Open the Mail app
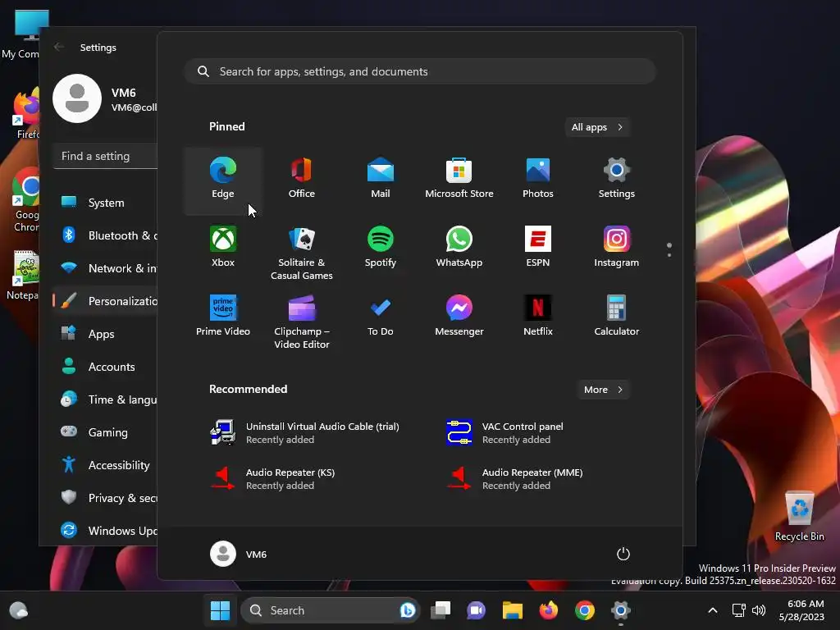Screen dimensions: 840x630 (381, 179)
